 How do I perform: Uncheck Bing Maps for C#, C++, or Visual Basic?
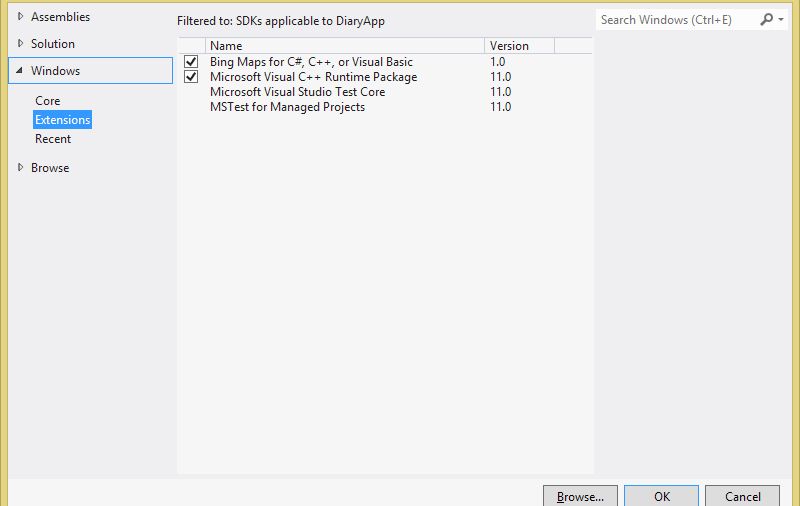pyautogui.click(x=191, y=62)
